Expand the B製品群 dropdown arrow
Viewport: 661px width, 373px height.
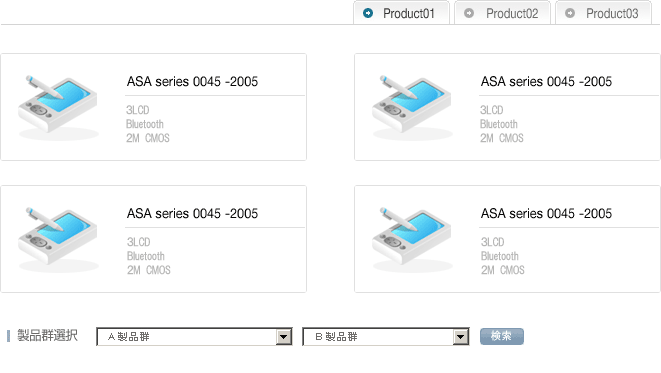pos(461,337)
